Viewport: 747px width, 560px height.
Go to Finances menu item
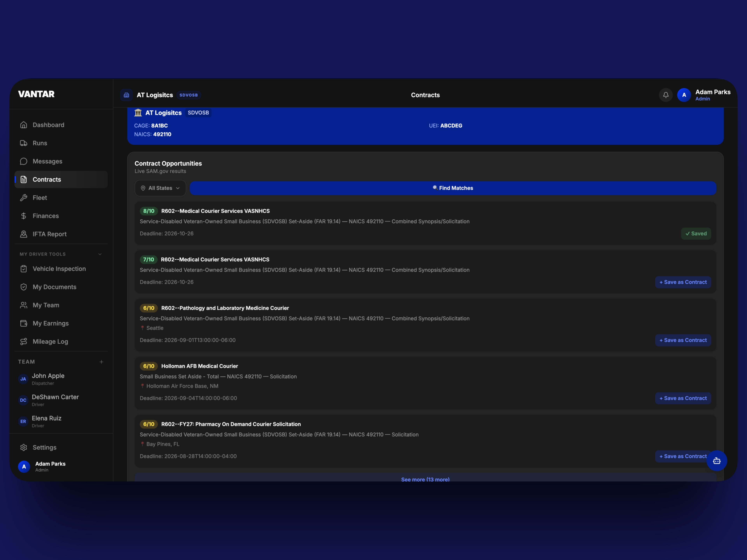pos(61,216)
